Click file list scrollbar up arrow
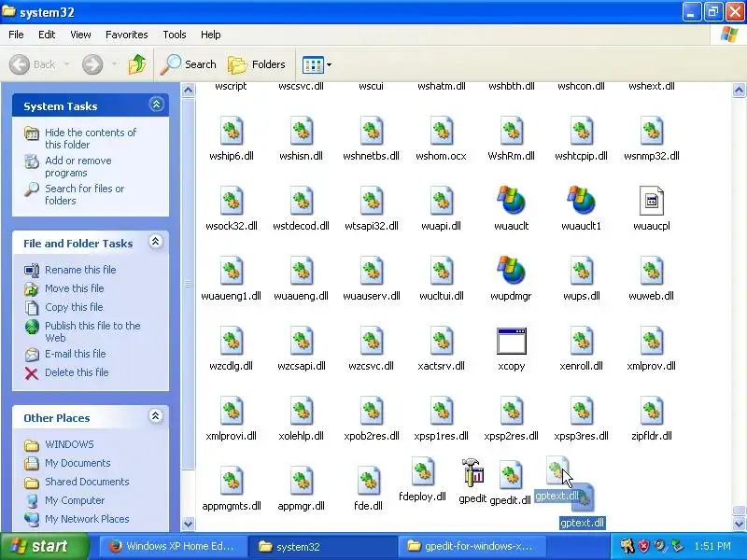This screenshot has width=747, height=560. tap(739, 90)
